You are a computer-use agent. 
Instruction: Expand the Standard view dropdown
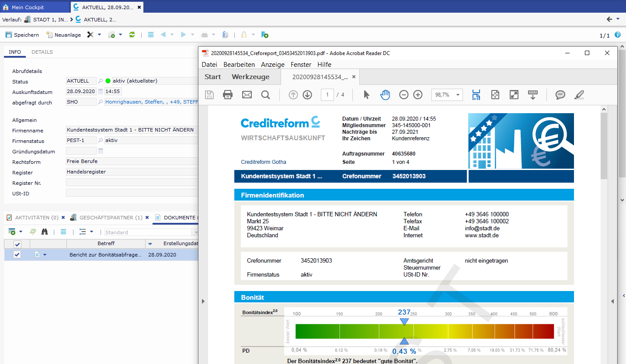pos(196,232)
